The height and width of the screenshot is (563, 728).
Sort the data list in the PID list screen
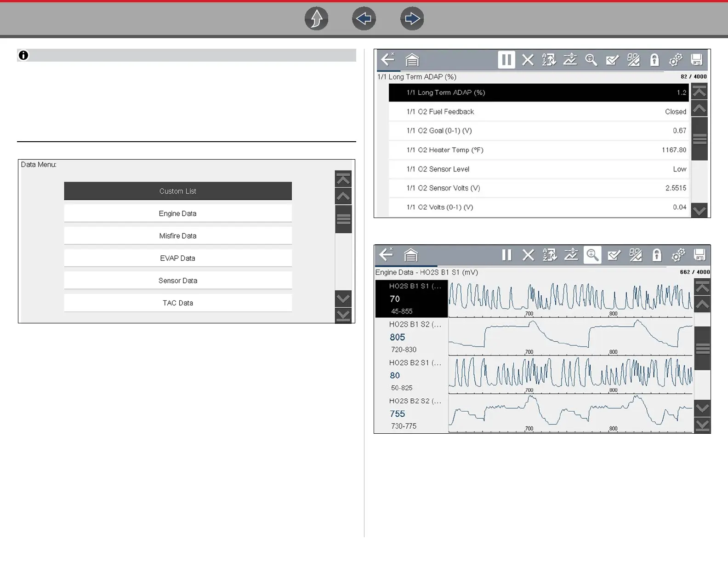click(549, 60)
